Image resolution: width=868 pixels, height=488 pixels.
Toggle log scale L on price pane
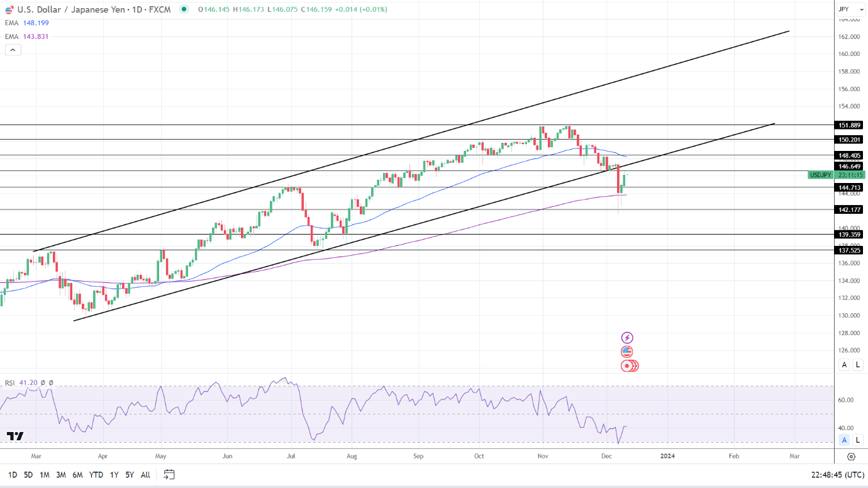pyautogui.click(x=857, y=365)
